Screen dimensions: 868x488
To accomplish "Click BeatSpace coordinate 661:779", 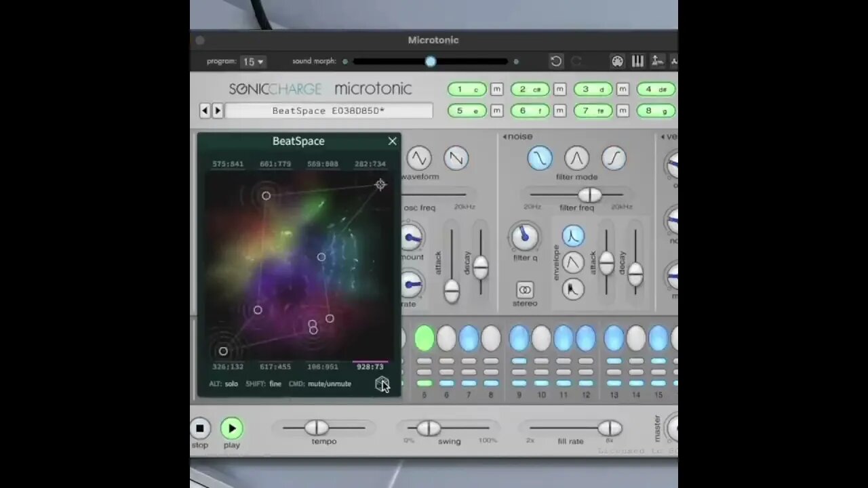I will point(275,164).
